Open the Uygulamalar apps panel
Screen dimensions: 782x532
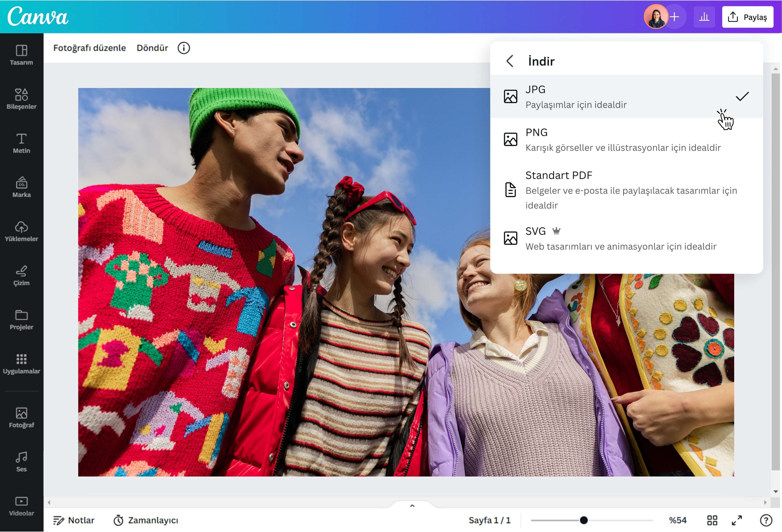tap(21, 364)
